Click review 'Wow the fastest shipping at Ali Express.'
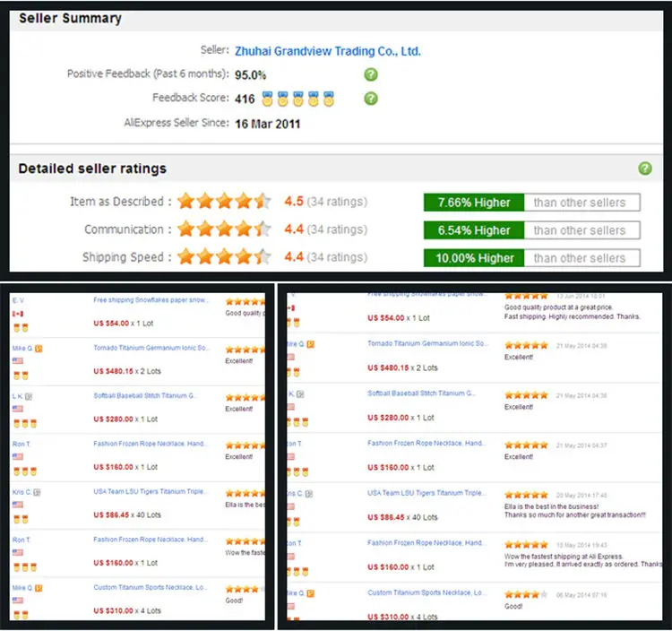Viewport: 672px width, 631px height. (564, 557)
